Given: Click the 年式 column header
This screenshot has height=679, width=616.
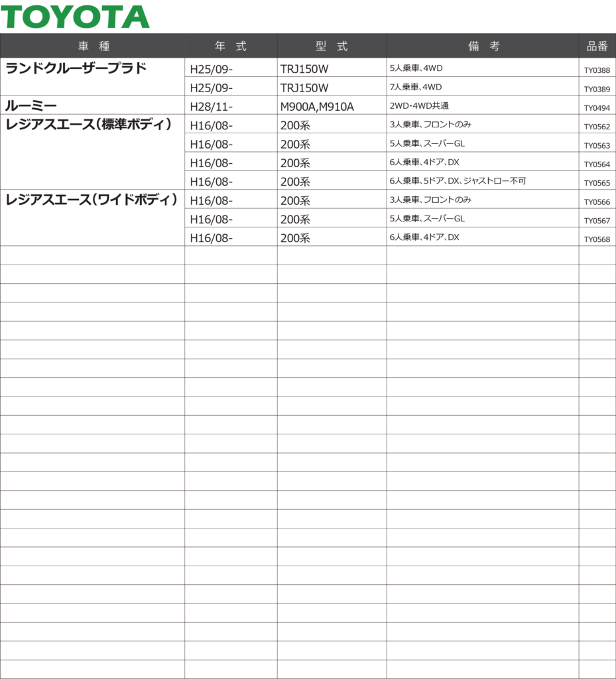Looking at the screenshot, I should [x=231, y=46].
